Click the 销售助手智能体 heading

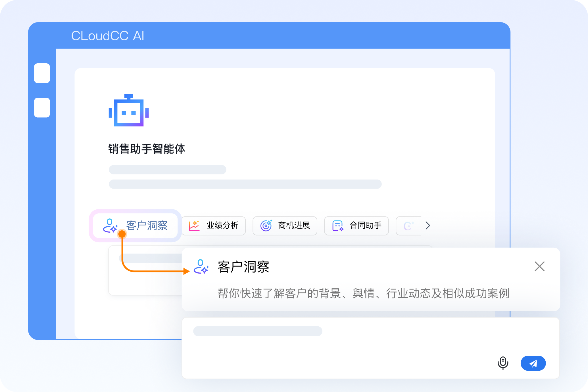[x=147, y=149]
